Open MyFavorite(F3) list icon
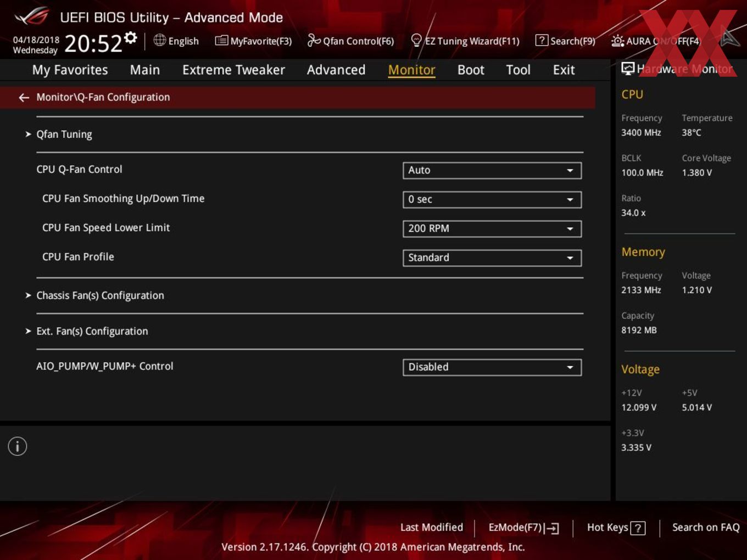747x560 pixels. [x=221, y=40]
